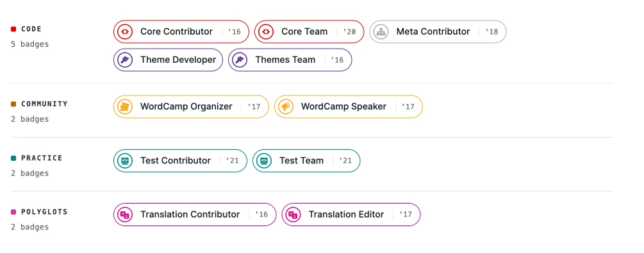Open the WordCamp Speaker badge label

coord(343,107)
